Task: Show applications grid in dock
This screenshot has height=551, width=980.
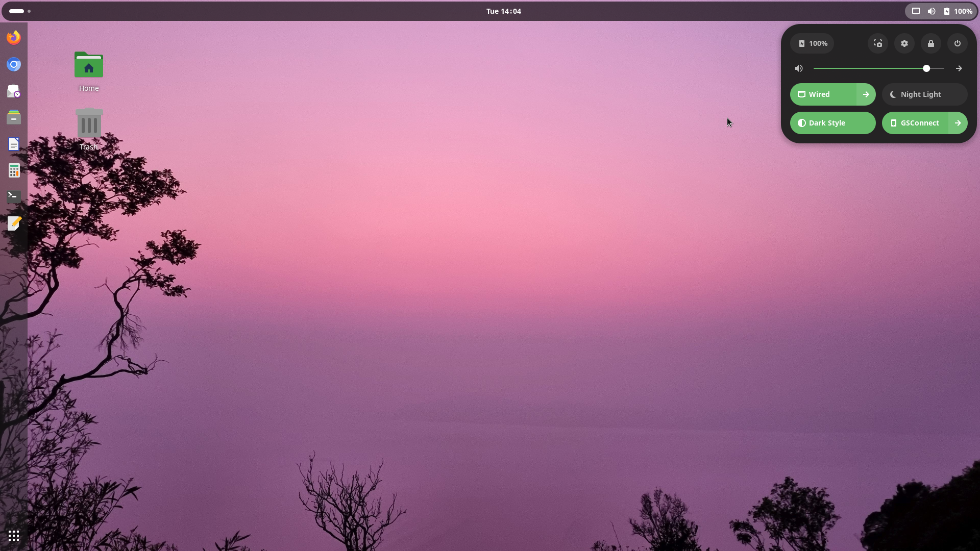Action: (x=14, y=536)
